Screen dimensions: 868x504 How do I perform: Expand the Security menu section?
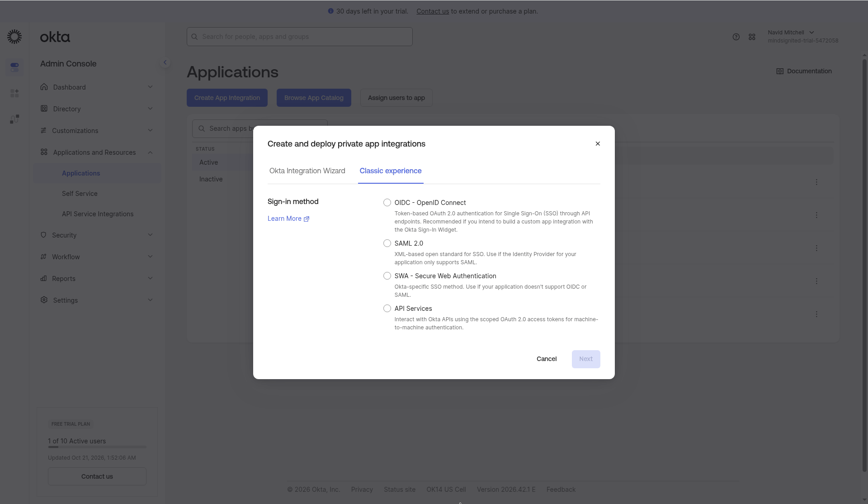pos(97,235)
